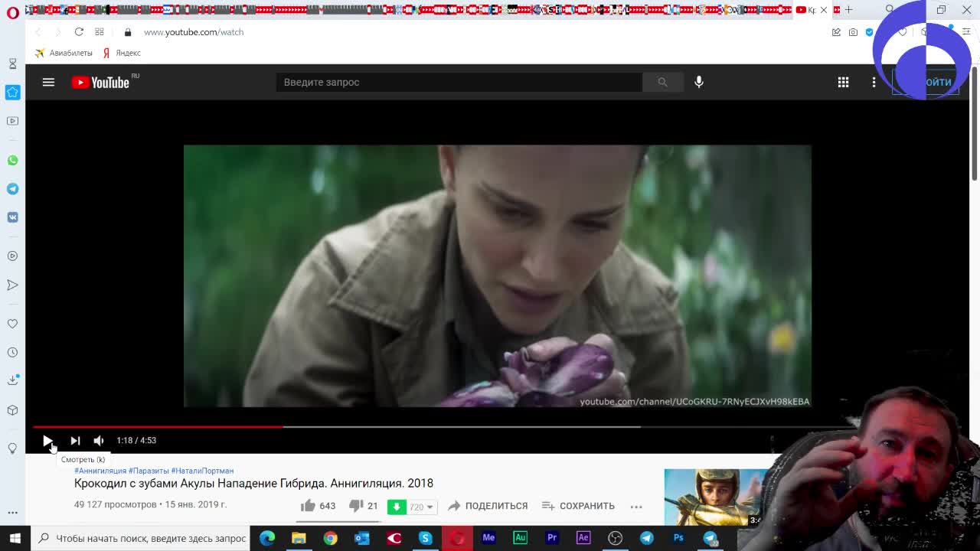Share the video via Поделиться

pos(488,506)
